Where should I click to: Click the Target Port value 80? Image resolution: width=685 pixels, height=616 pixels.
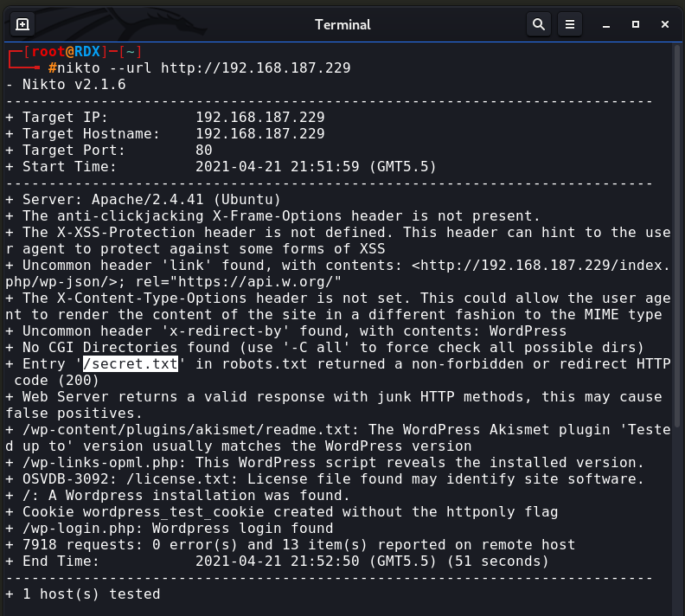pos(203,151)
